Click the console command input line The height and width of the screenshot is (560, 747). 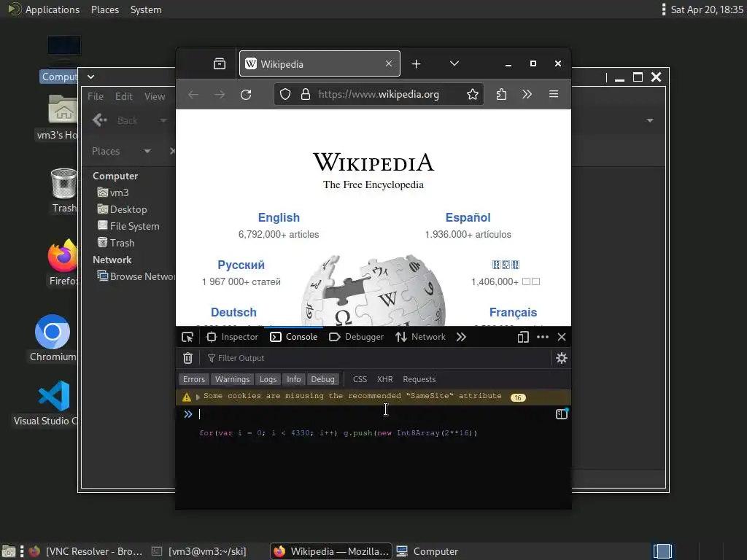click(x=374, y=414)
